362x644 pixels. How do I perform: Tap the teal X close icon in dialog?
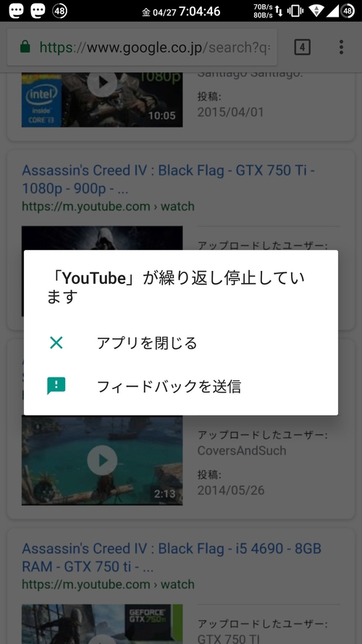(56, 343)
